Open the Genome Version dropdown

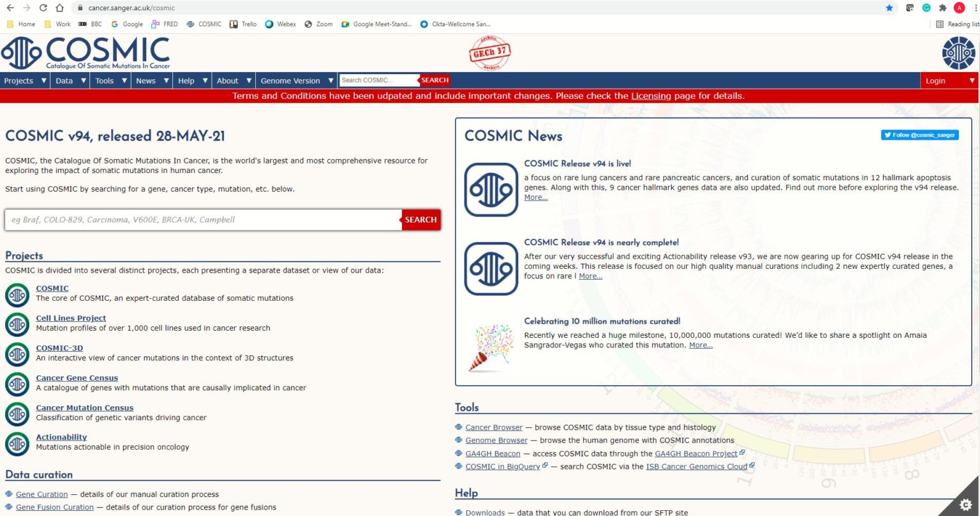296,80
